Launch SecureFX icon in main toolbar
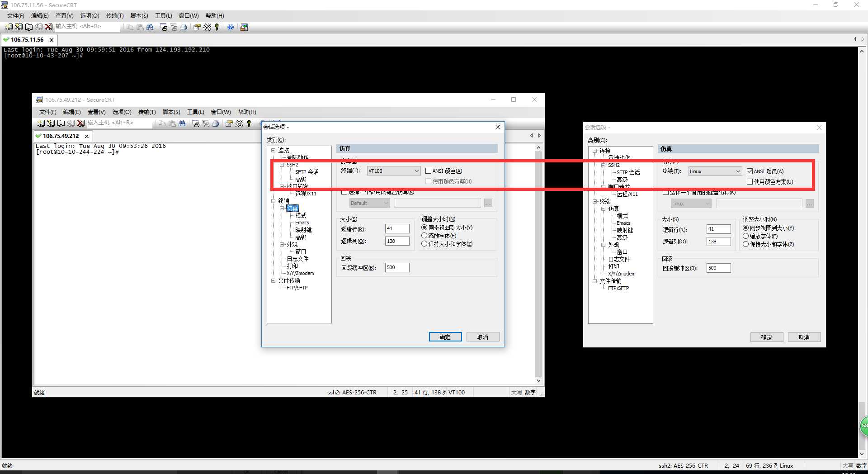The image size is (868, 474). (244, 27)
